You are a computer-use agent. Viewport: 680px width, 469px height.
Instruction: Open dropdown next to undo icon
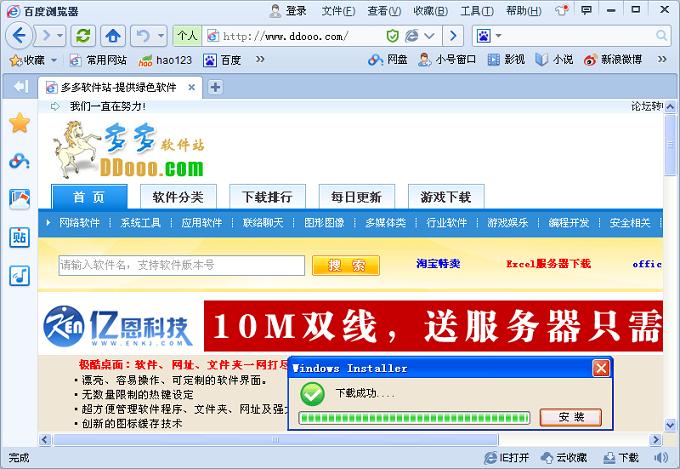point(161,36)
